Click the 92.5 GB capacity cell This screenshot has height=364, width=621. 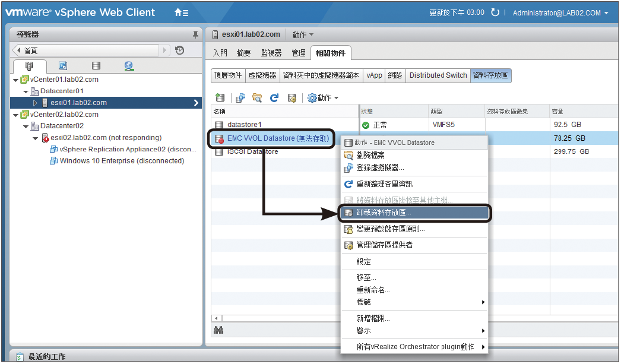coord(567,125)
